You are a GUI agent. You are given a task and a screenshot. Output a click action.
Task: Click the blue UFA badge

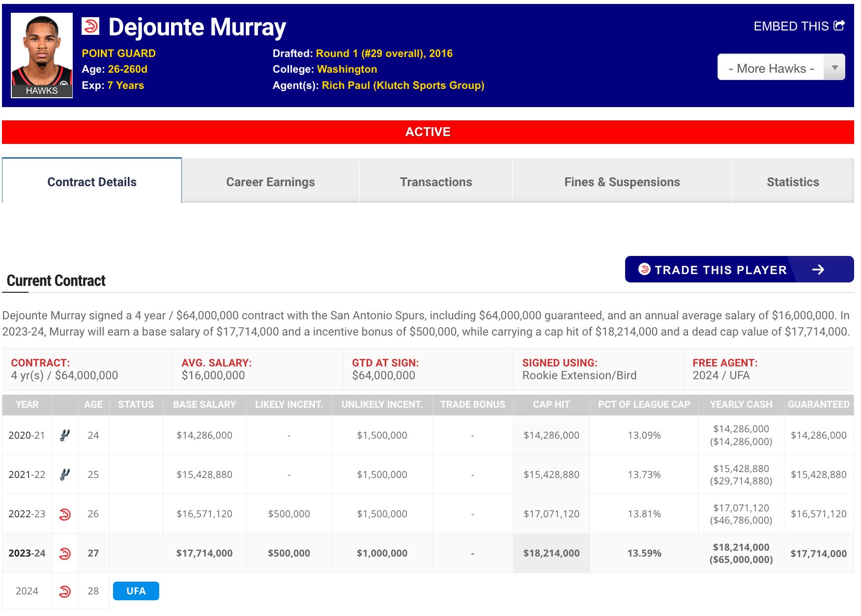[x=136, y=591]
